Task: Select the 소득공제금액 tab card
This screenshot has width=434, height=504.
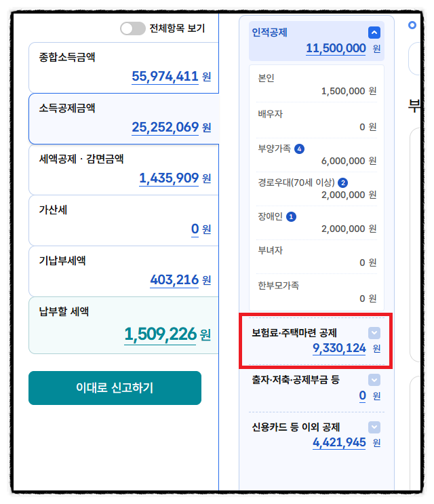Action: point(124,119)
